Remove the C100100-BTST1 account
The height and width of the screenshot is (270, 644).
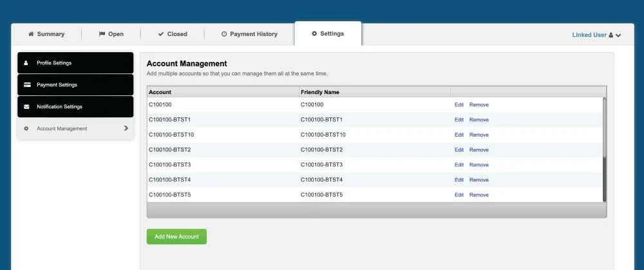(x=479, y=120)
